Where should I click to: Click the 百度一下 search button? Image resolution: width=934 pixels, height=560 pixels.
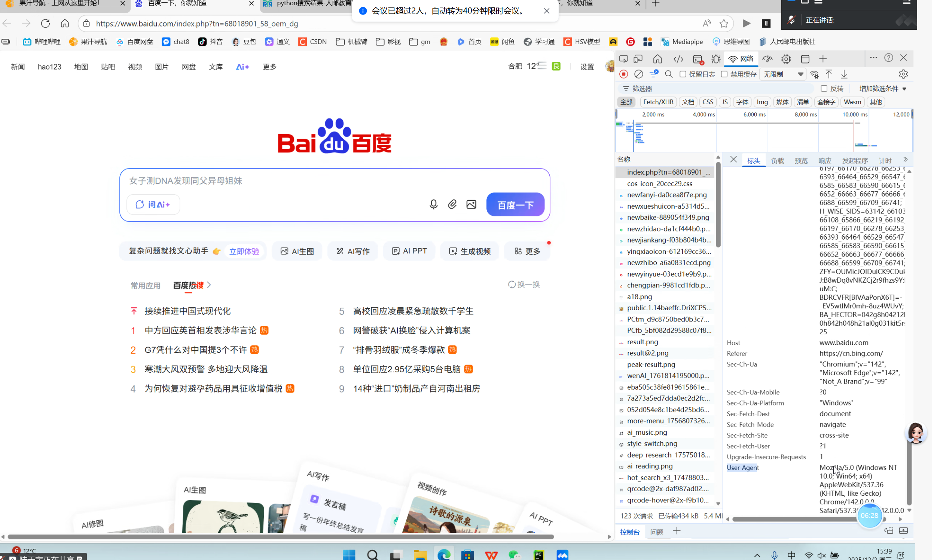pyautogui.click(x=516, y=205)
